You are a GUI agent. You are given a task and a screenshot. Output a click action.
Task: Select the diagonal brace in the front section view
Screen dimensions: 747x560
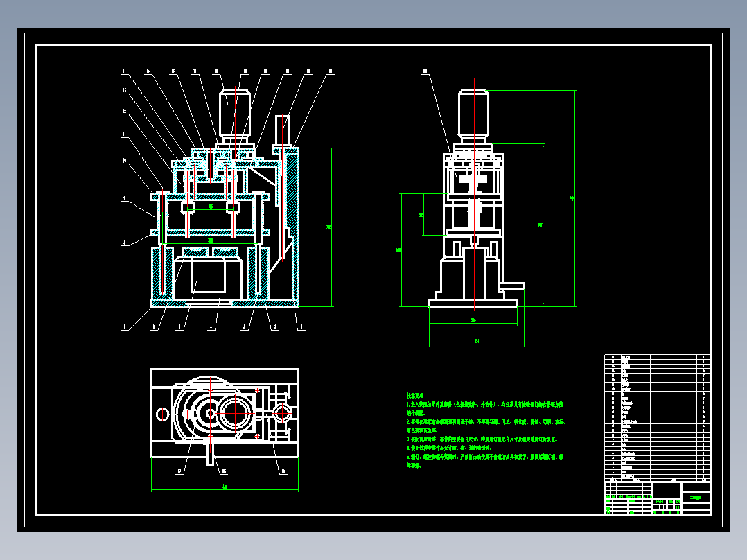[263, 177]
